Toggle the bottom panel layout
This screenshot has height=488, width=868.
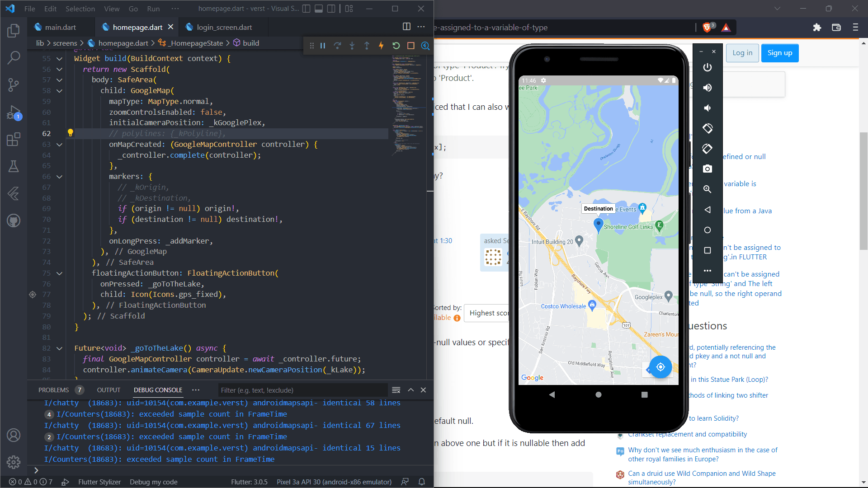click(x=319, y=9)
